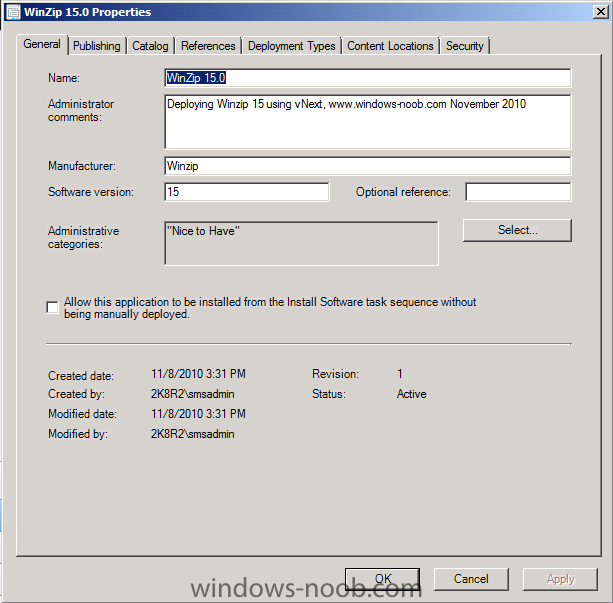Click the Created date value 11/8/2010 3:31 PM
The height and width of the screenshot is (603, 613).
198,374
